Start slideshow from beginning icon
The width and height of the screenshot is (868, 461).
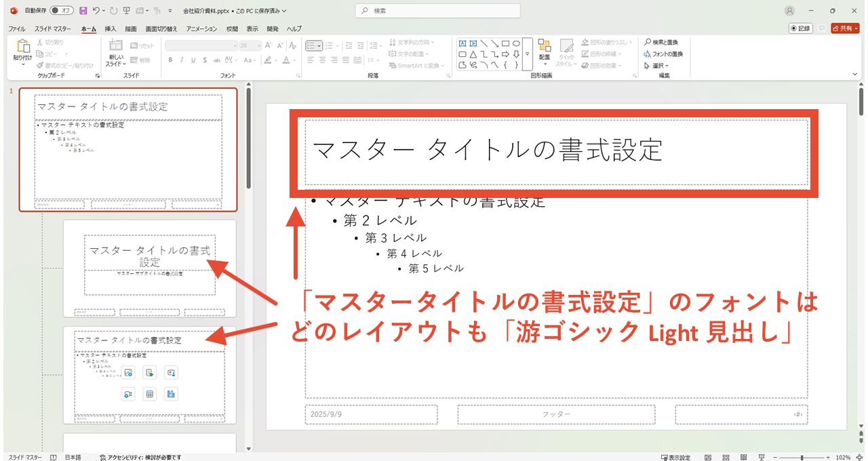tap(126, 11)
